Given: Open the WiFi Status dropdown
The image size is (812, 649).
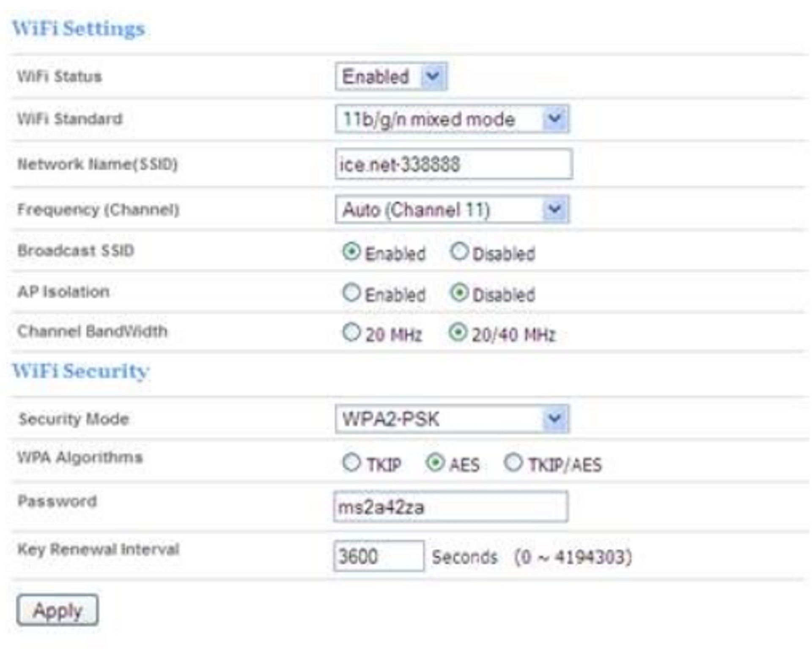Looking at the screenshot, I should pos(390,77).
